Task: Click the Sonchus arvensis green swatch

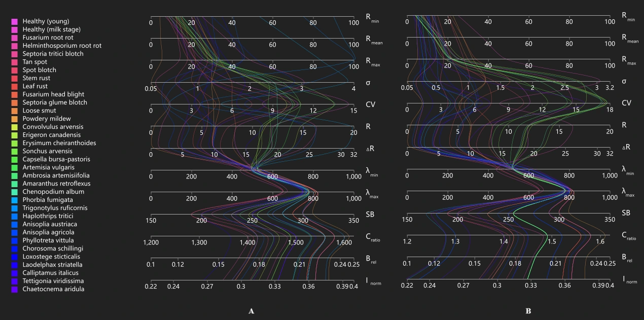Action: (x=15, y=151)
